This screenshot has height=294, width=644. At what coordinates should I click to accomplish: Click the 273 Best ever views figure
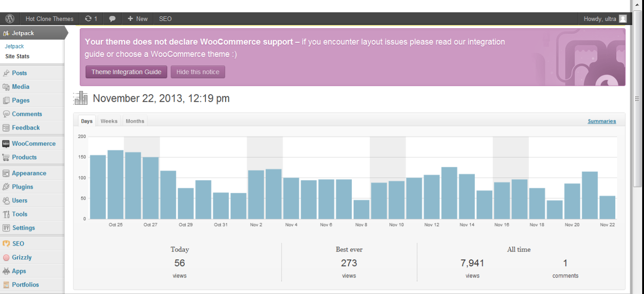(x=349, y=263)
